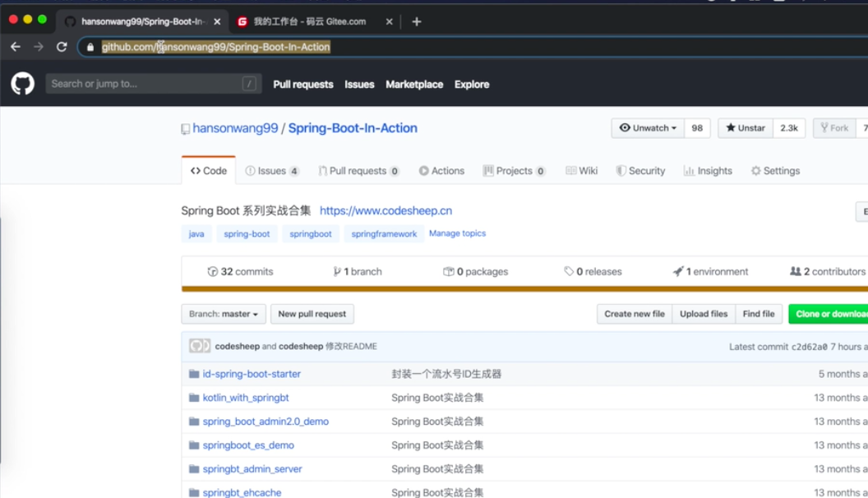Select the Code tab
Image resolution: width=868 pixels, height=498 pixels.
click(x=209, y=171)
